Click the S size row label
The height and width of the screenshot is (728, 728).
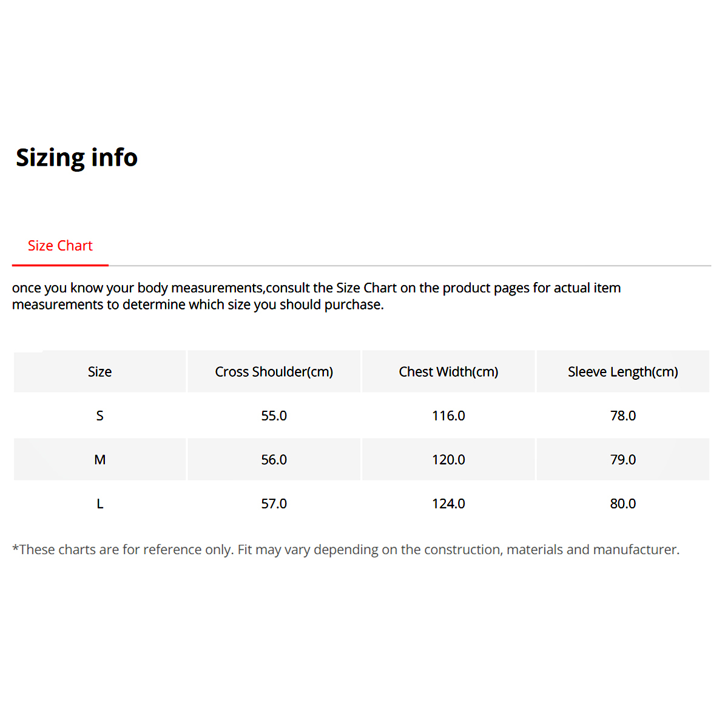pos(100,416)
